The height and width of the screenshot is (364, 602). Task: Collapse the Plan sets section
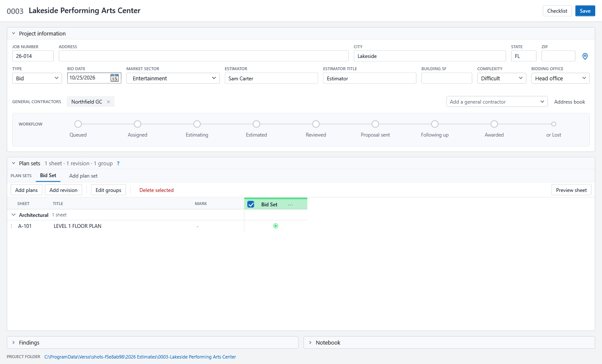coord(14,163)
